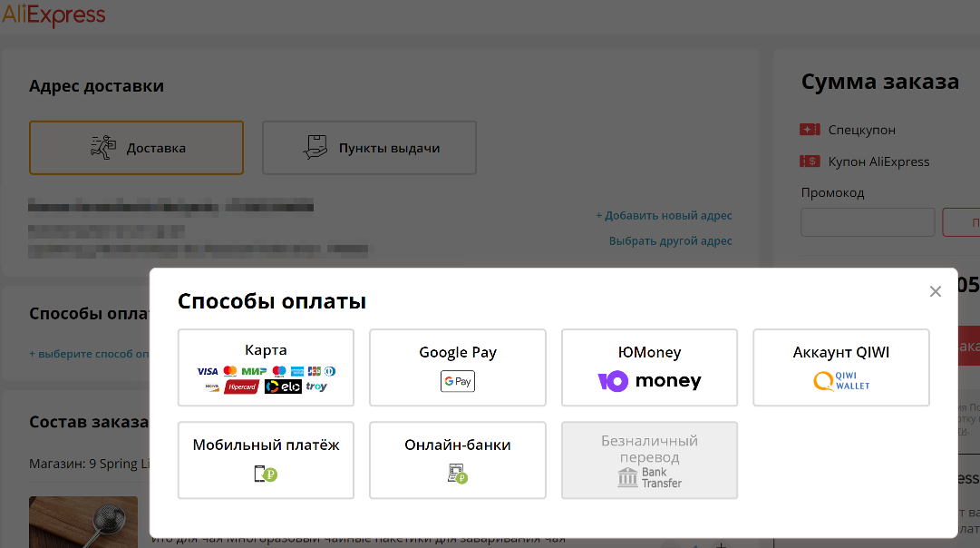Click the JCB card logo
Screen dimensions: 980x548
tap(315, 371)
